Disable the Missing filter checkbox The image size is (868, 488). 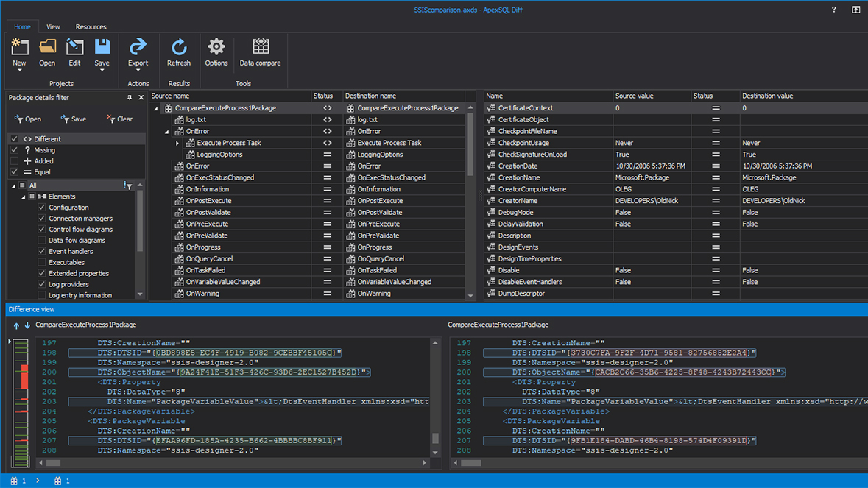14,149
